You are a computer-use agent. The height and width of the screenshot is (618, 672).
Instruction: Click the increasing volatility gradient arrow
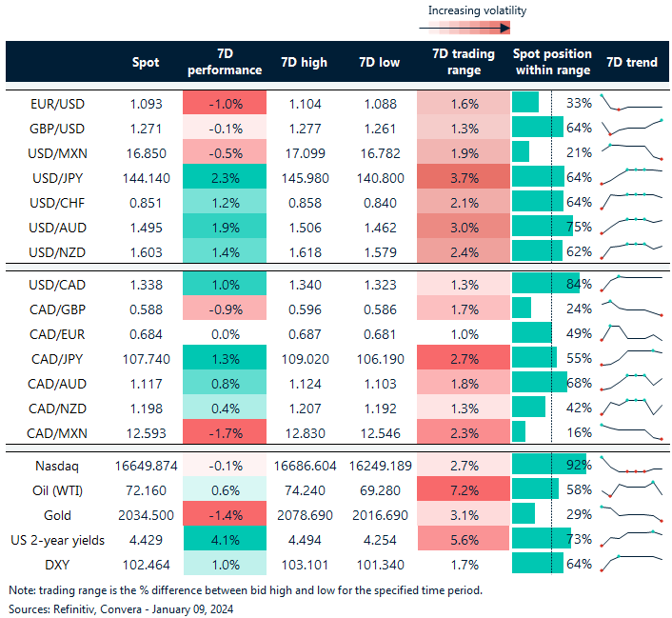click(x=464, y=28)
